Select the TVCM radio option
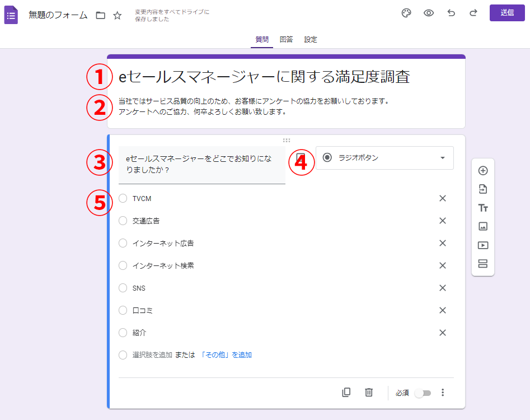The image size is (530, 420). [123, 198]
